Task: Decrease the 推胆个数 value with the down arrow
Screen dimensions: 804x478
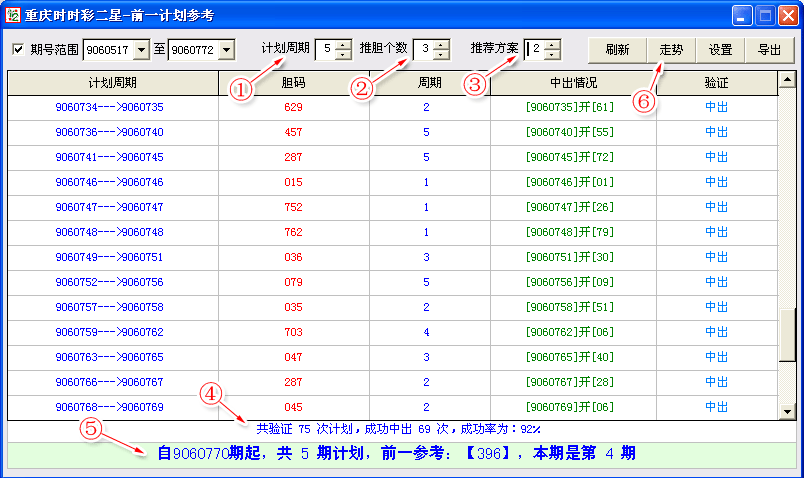Action: [x=441, y=54]
